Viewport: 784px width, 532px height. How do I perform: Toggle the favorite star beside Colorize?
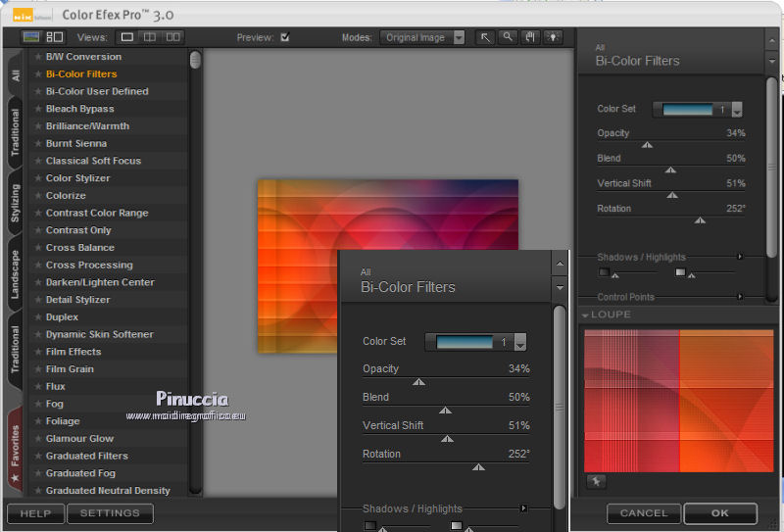click(37, 196)
